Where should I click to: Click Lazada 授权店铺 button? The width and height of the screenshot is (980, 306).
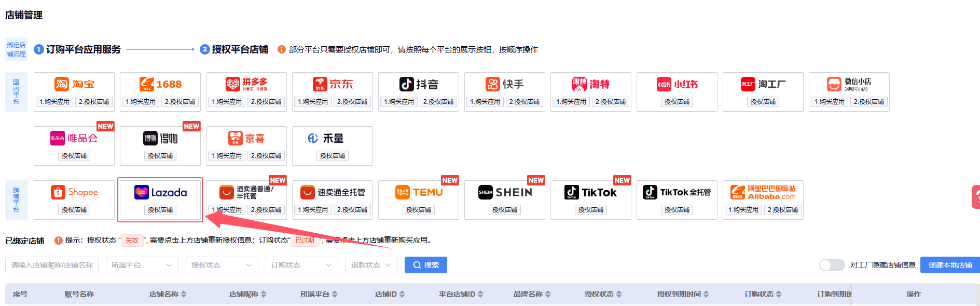[x=160, y=210]
